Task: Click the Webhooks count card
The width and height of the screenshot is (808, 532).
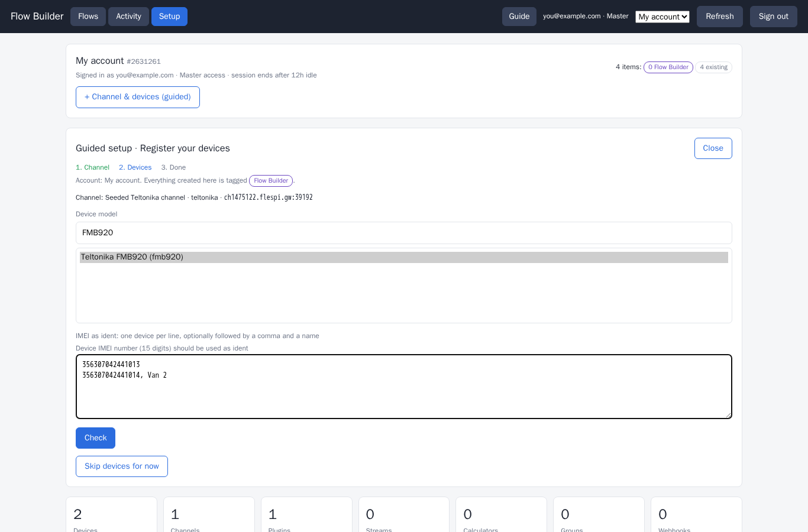Action: point(696,515)
